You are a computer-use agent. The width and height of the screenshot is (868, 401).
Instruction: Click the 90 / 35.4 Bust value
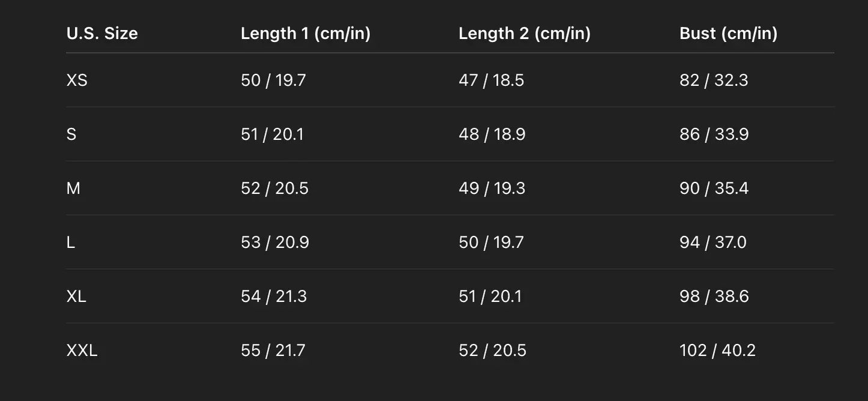point(714,188)
